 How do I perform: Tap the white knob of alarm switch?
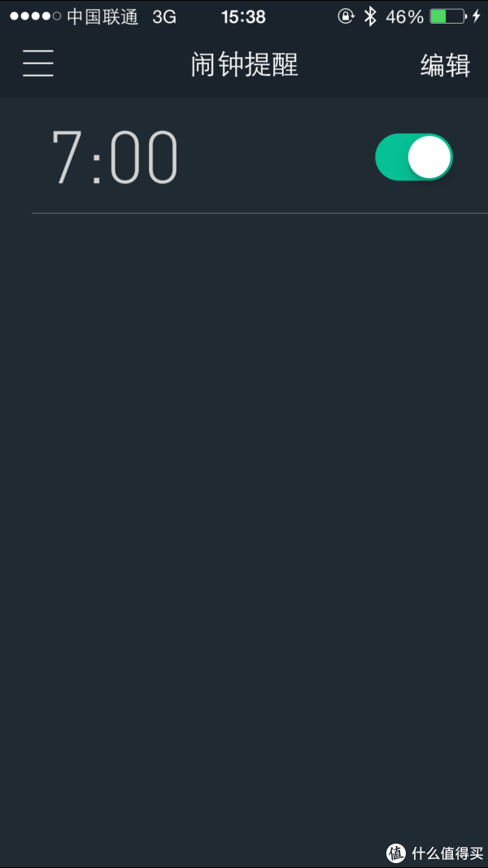[429, 157]
